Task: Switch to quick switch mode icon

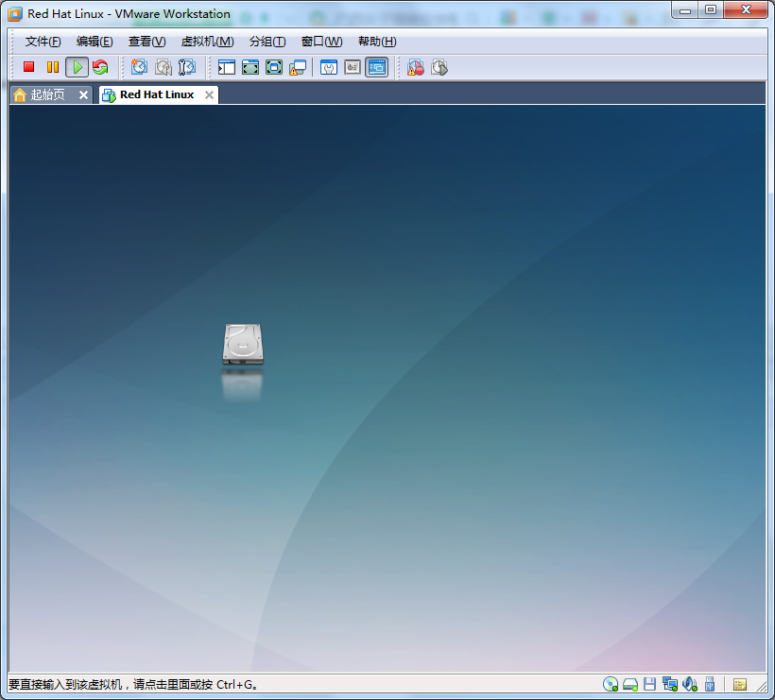Action: click(x=250, y=67)
